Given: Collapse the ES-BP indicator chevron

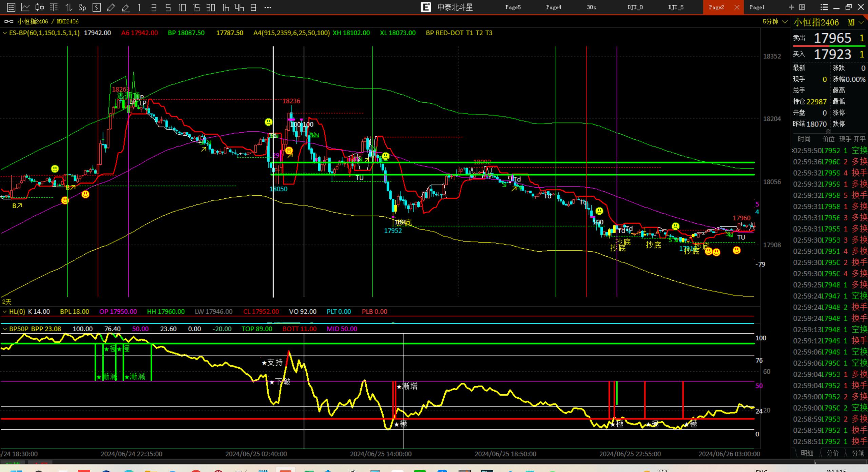Looking at the screenshot, I should pyautogui.click(x=5, y=33).
